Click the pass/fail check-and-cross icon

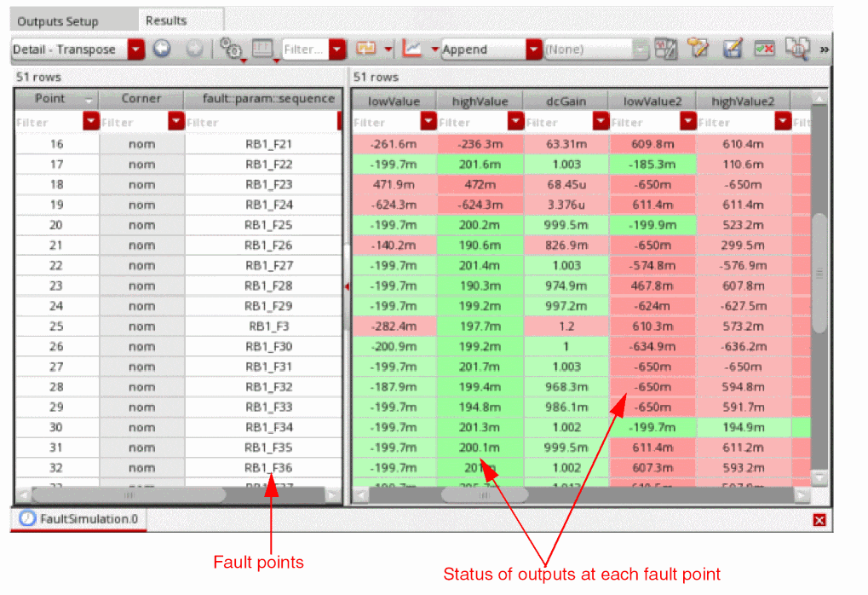(764, 49)
